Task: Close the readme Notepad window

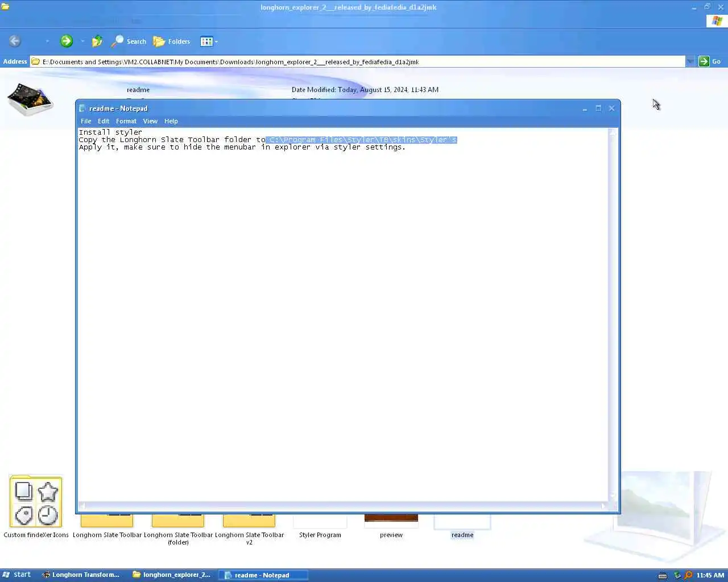Action: tap(612, 108)
